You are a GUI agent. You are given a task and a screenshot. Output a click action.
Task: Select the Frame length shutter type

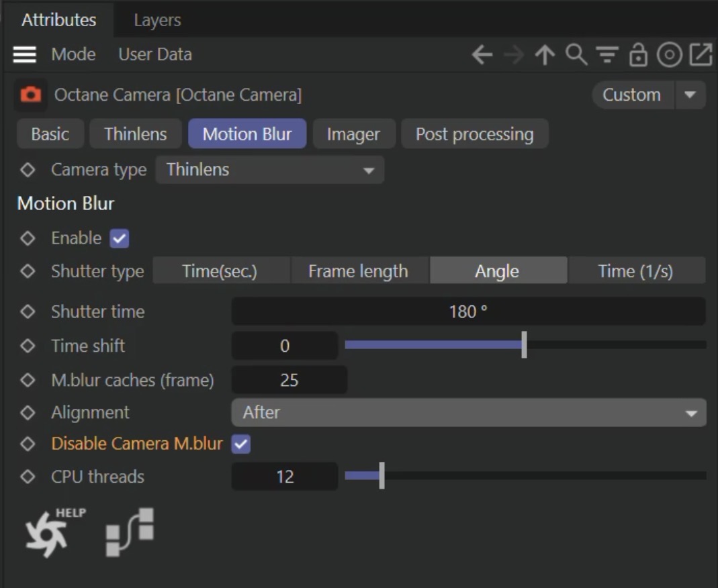point(358,271)
